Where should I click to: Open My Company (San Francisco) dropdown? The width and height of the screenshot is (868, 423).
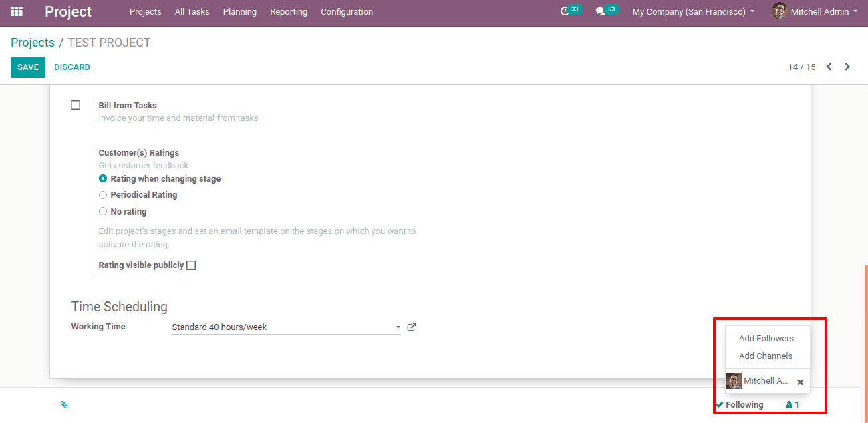[x=694, y=11]
